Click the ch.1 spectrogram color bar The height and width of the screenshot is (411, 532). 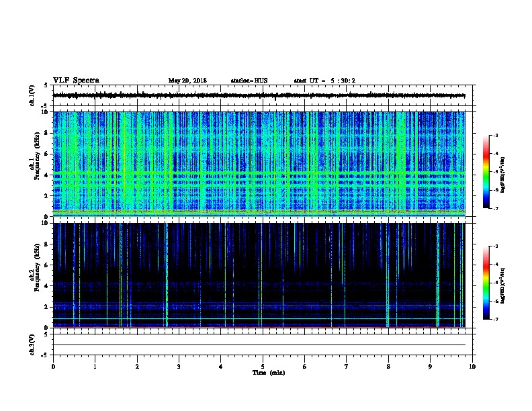486,172
